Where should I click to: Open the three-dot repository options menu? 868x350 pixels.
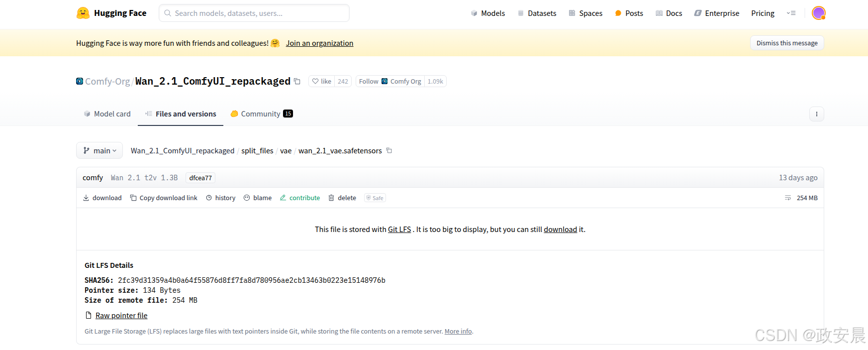(x=816, y=114)
